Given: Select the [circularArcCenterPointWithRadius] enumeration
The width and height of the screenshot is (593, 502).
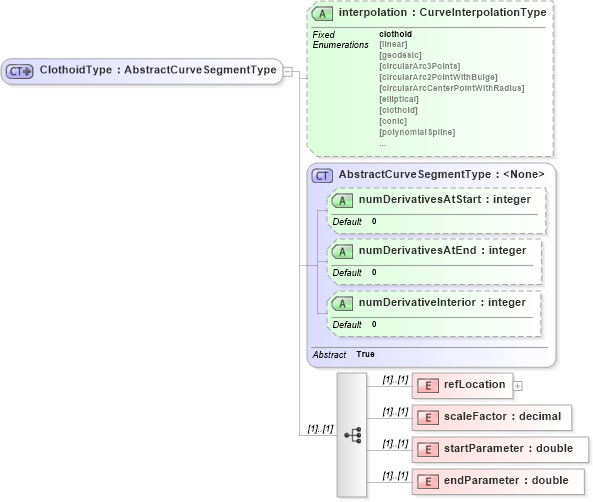Looking at the screenshot, I should tap(452, 88).
